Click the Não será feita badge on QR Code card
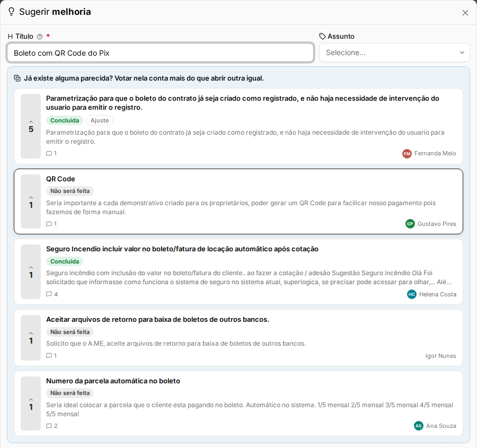Viewport: 477px width, 448px height. click(70, 191)
